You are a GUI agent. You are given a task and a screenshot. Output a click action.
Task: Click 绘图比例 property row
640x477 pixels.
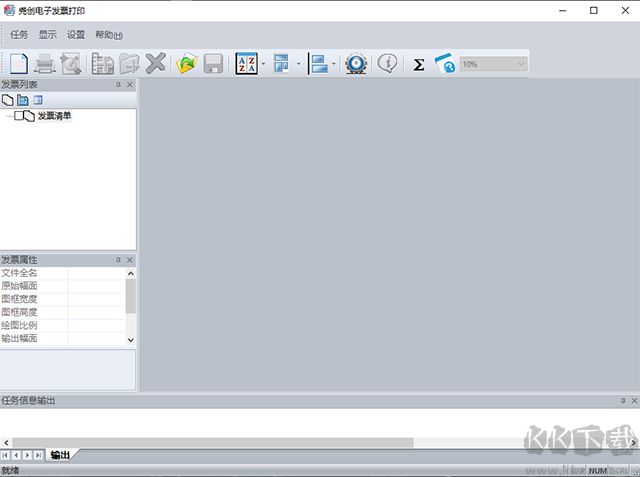pos(63,325)
